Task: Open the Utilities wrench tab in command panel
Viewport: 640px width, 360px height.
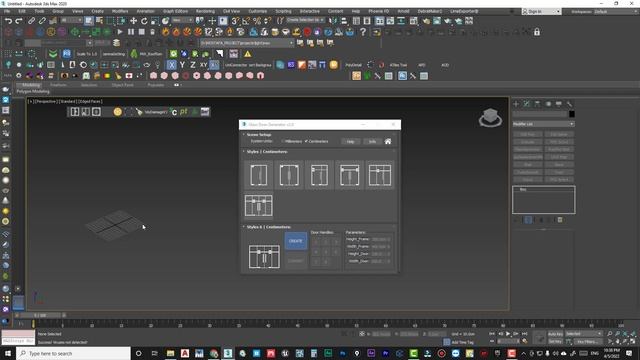Action: point(569,104)
